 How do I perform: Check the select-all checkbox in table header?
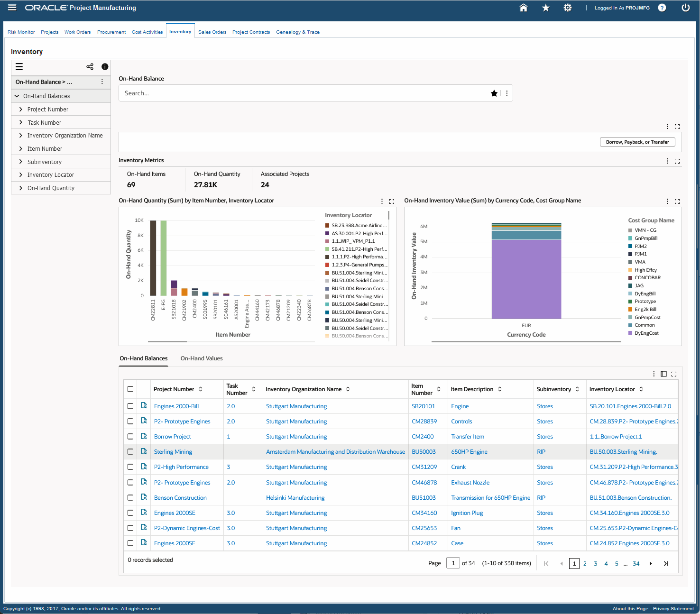point(130,389)
